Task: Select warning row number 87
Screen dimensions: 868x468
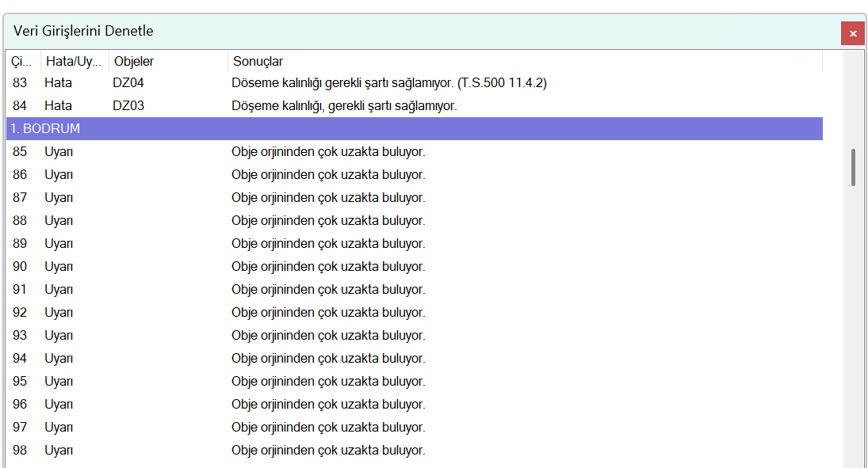Action: coord(415,197)
